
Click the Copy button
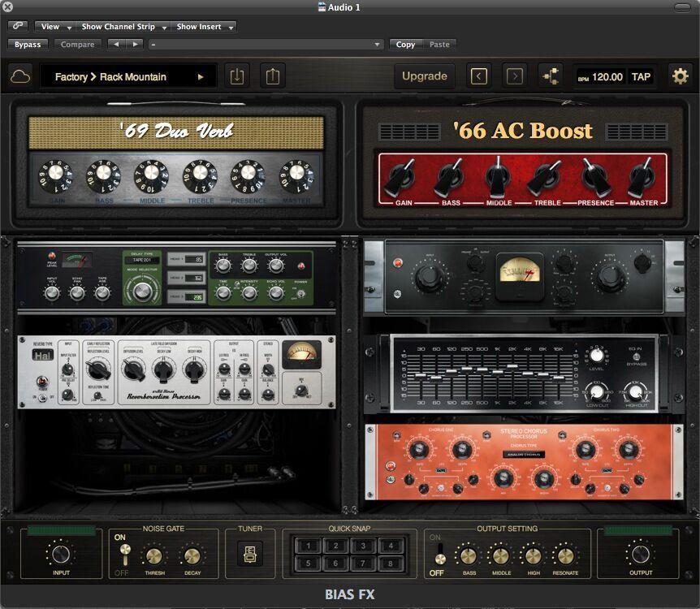405,44
